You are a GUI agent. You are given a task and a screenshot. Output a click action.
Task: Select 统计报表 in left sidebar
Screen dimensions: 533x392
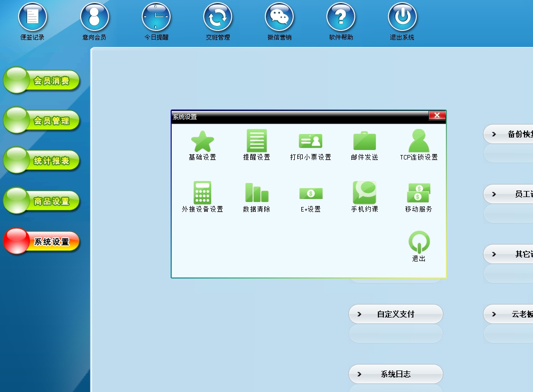coord(42,161)
